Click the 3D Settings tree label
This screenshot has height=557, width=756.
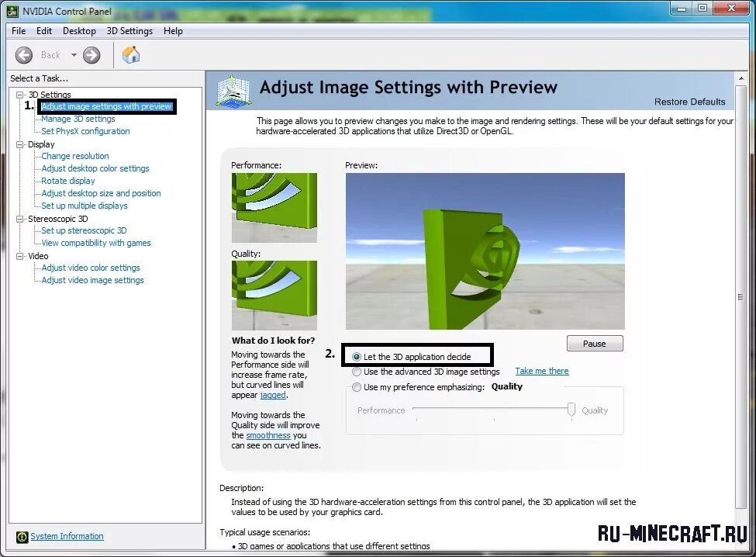tap(50, 95)
